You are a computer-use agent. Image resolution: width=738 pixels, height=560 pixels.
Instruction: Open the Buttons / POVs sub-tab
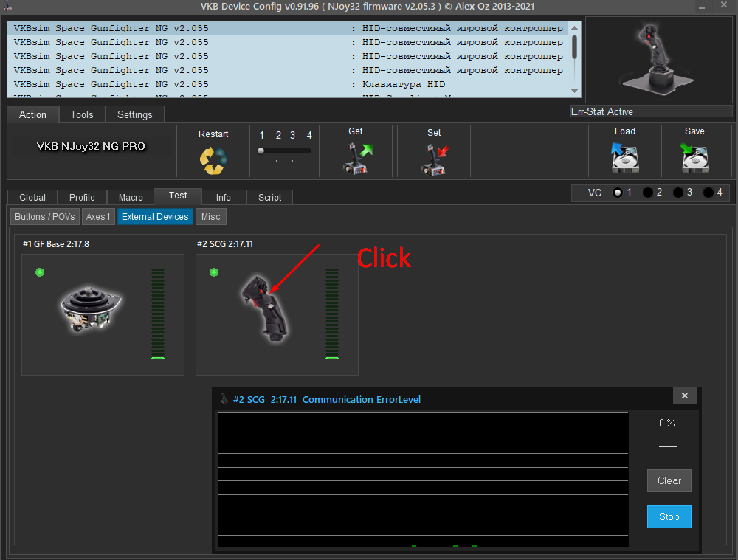tap(45, 217)
